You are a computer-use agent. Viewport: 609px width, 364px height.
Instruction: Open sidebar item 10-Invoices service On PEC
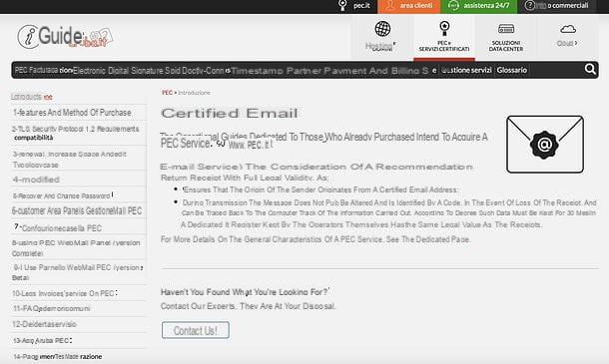pos(64,293)
